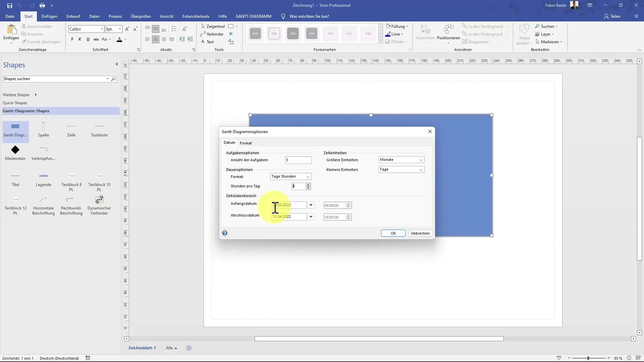The image size is (644, 362).
Task: Activate the Text tool in Tools group
Action: tap(207, 42)
